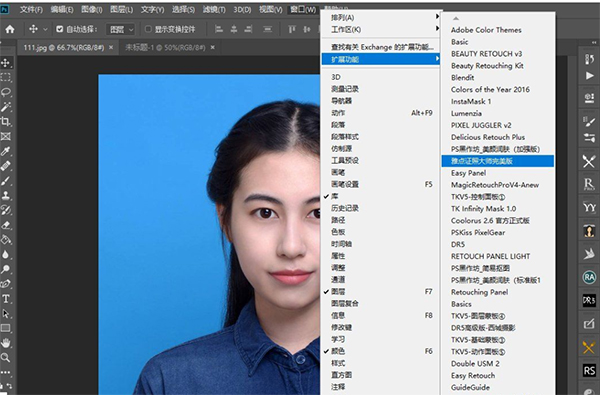The image size is (600, 395).
Task: Expand the 排列(A) submenu
Action: pos(380,18)
